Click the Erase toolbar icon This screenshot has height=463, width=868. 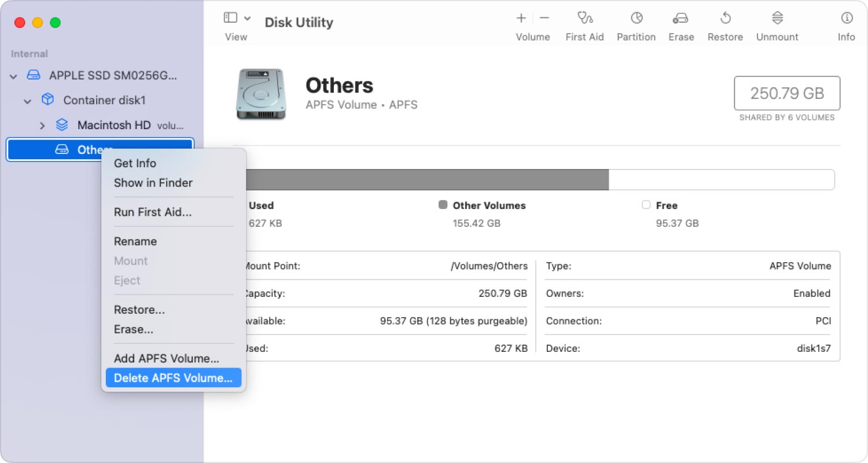click(681, 19)
